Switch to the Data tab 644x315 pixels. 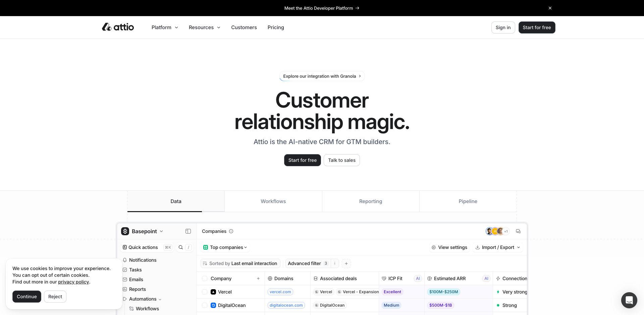pyautogui.click(x=176, y=201)
